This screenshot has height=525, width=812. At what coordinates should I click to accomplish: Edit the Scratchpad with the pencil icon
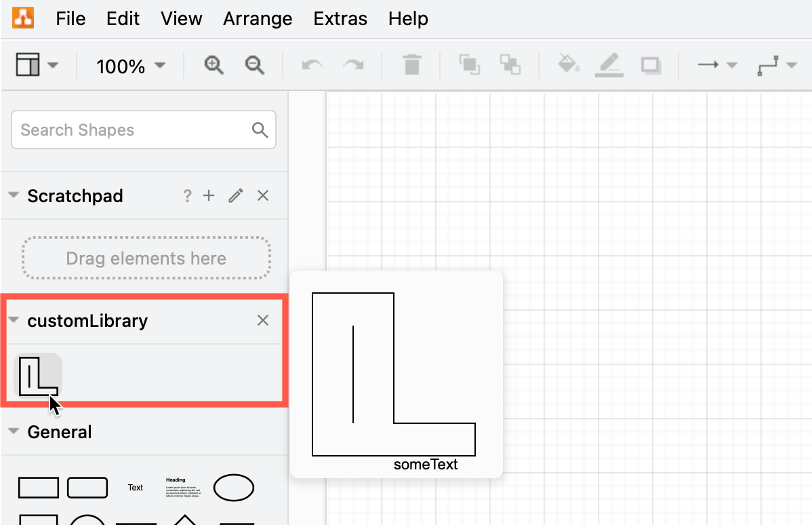235,195
